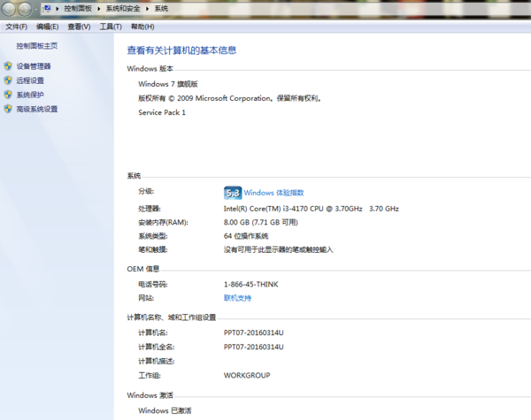Viewport: 531px width, 420px height.
Task: Open 高级系统设置 link
Action: 37,109
